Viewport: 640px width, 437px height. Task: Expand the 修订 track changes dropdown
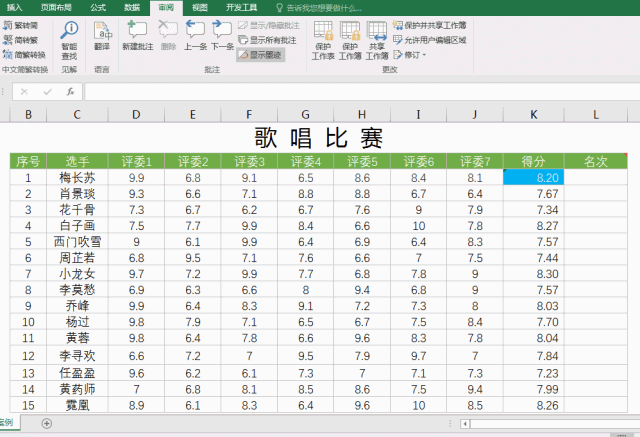coord(410,55)
